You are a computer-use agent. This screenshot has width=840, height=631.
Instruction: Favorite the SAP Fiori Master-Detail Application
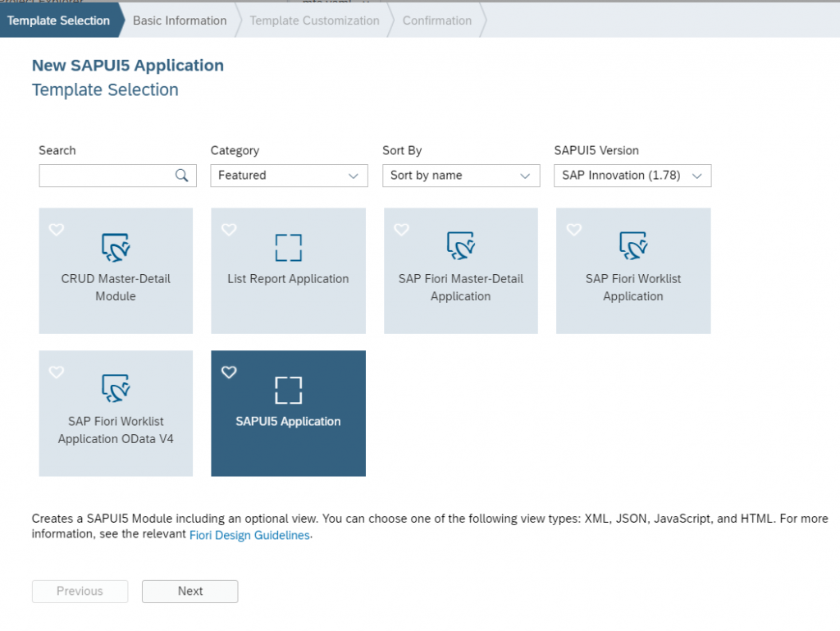(x=401, y=230)
